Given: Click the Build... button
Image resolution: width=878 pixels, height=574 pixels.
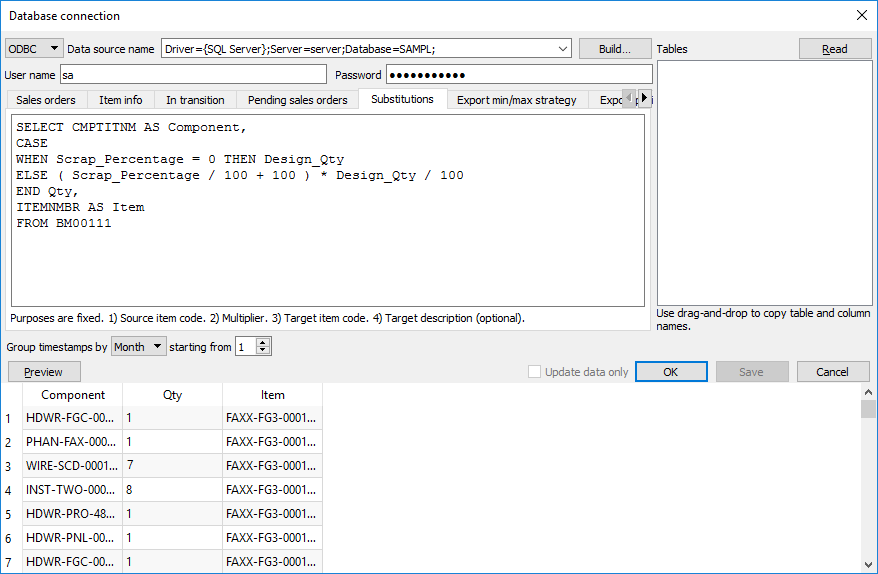Looking at the screenshot, I should (614, 49).
